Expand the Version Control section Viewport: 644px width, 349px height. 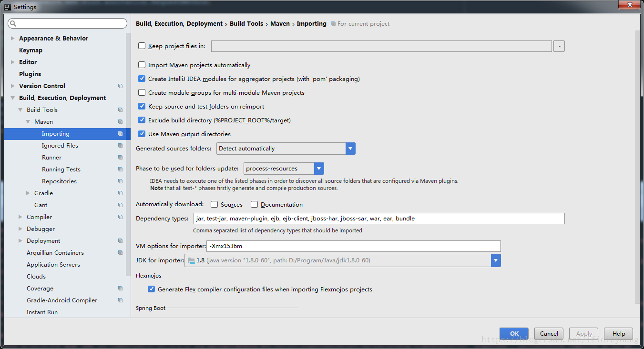13,86
